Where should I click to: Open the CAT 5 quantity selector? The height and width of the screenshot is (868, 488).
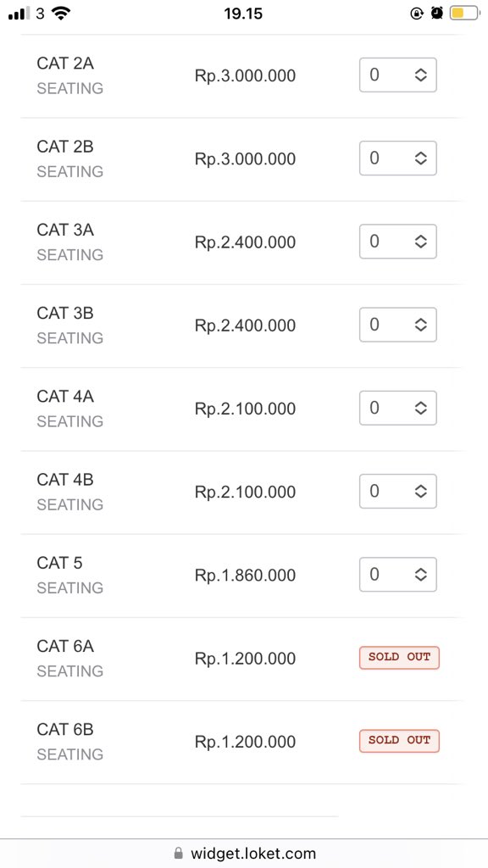coord(398,575)
